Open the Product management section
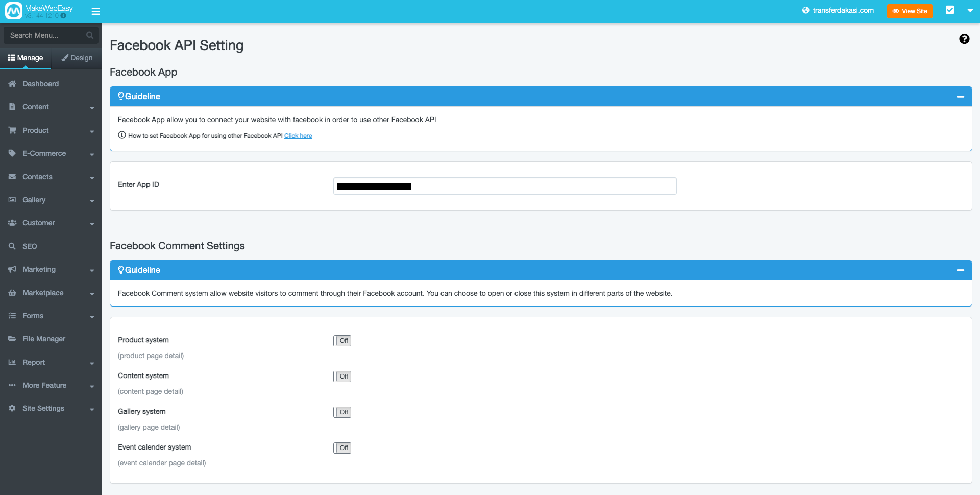 coord(36,130)
